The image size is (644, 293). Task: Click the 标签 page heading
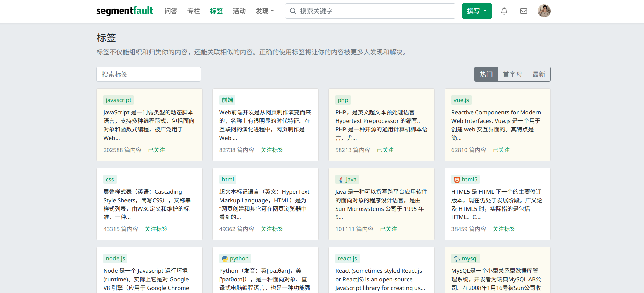pyautogui.click(x=106, y=38)
